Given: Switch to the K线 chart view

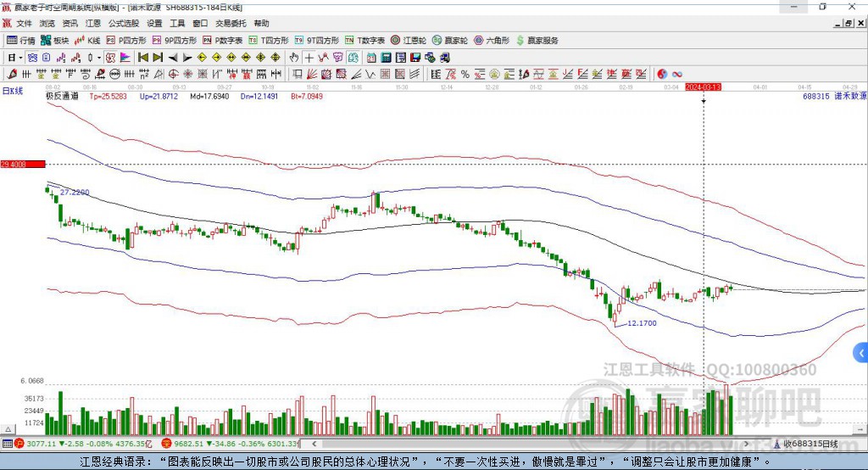Looking at the screenshot, I should [87, 41].
